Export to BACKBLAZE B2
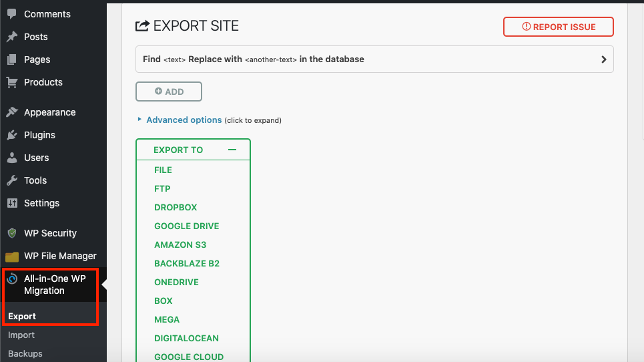Screen dimensions: 644x362 click(x=186, y=263)
